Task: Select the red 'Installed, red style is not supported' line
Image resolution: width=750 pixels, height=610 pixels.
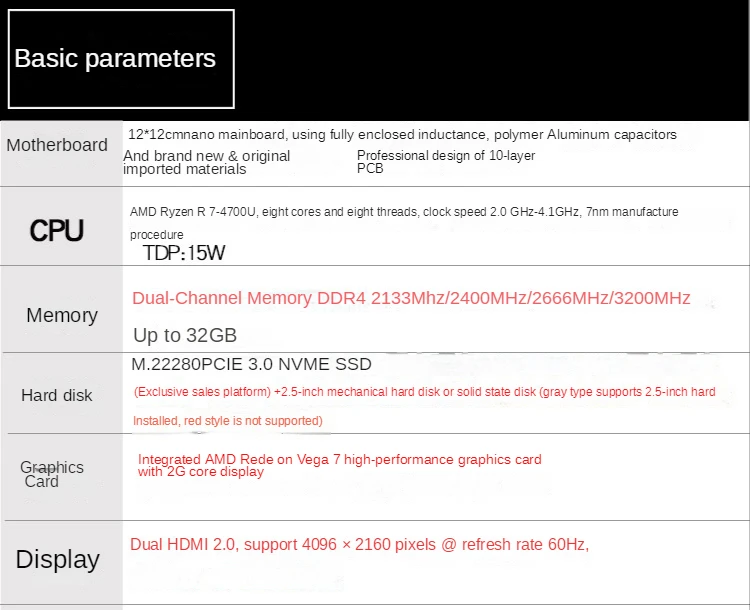Action: 228,421
